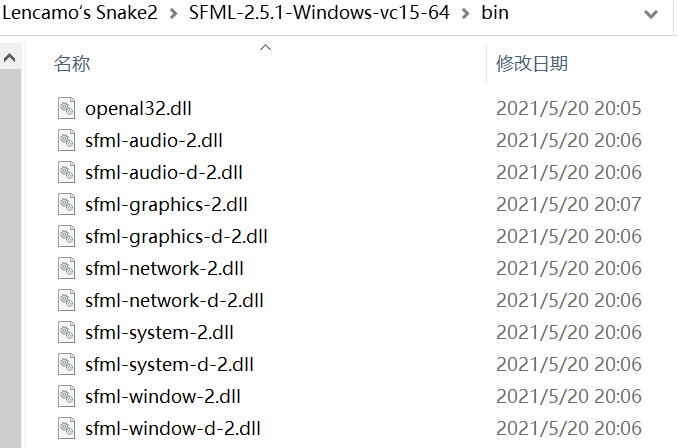Open the address bar history dropdown
Image resolution: width=678 pixels, height=448 pixels.
click(x=649, y=16)
